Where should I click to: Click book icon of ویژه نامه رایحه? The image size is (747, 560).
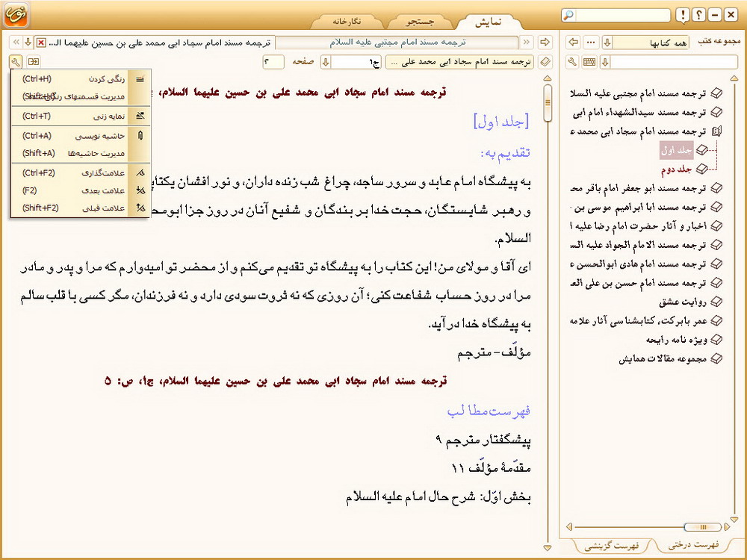[x=716, y=340]
